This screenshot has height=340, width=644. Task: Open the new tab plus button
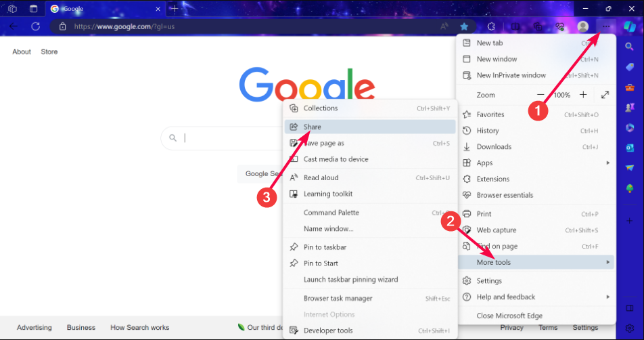tap(174, 9)
